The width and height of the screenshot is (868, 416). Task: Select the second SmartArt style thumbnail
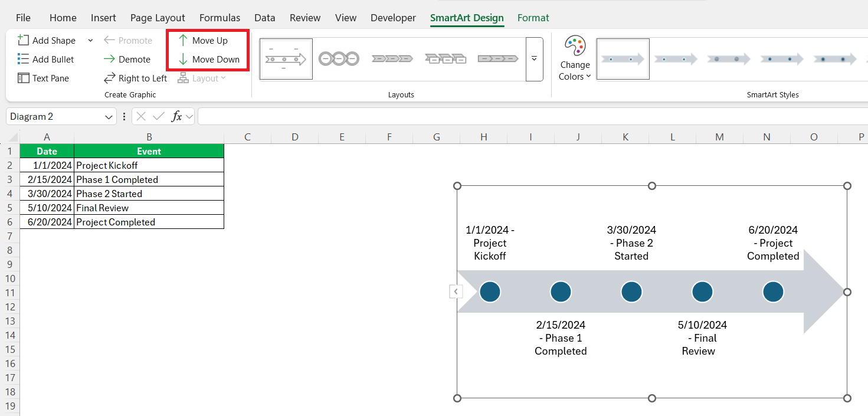[x=676, y=59]
